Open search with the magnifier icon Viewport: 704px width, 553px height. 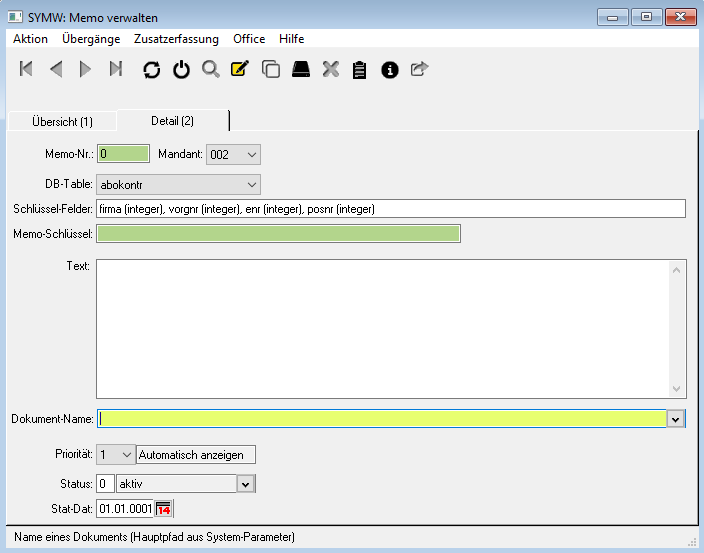pyautogui.click(x=210, y=69)
